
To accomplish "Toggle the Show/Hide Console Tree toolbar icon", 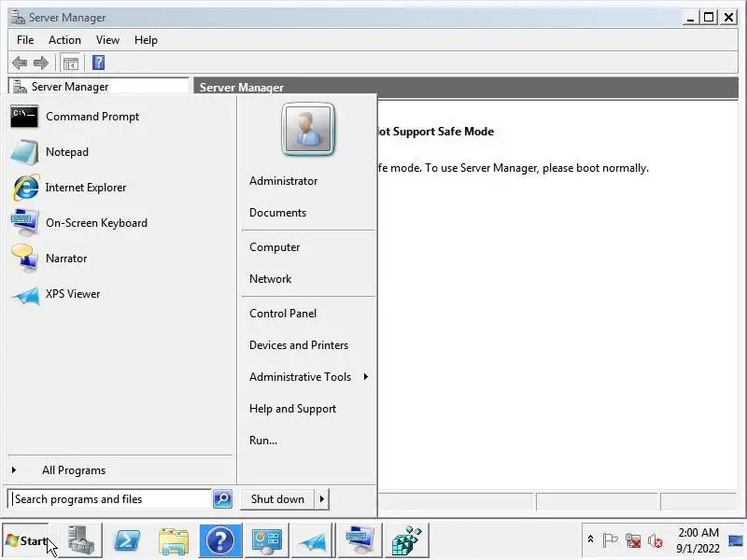I will coord(71,63).
